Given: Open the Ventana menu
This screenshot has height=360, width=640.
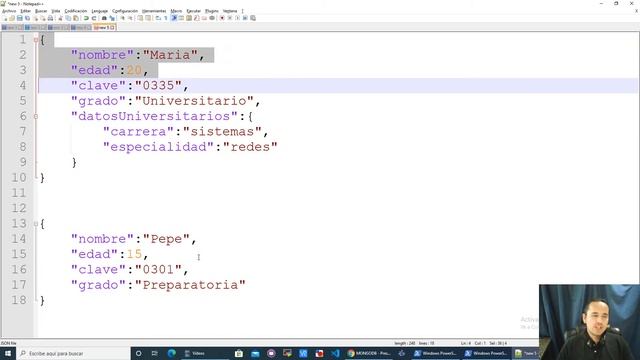Looking at the screenshot, I should click(x=230, y=11).
